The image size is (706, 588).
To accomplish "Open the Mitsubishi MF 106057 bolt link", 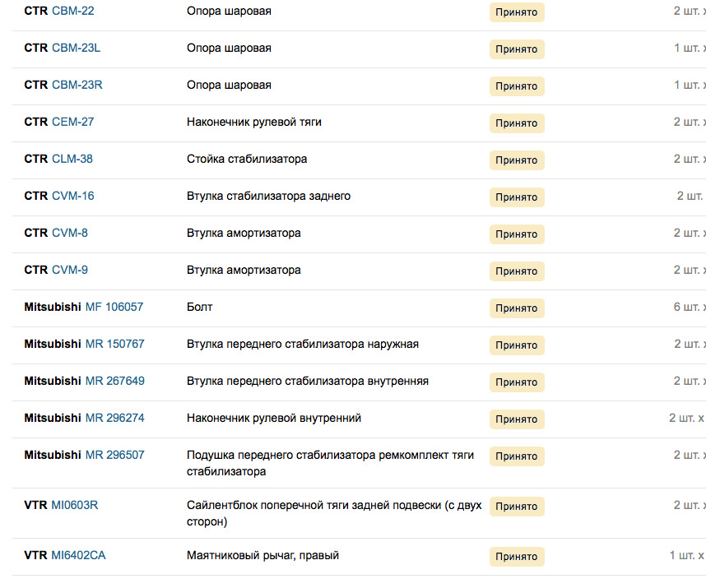I will coord(114,308).
